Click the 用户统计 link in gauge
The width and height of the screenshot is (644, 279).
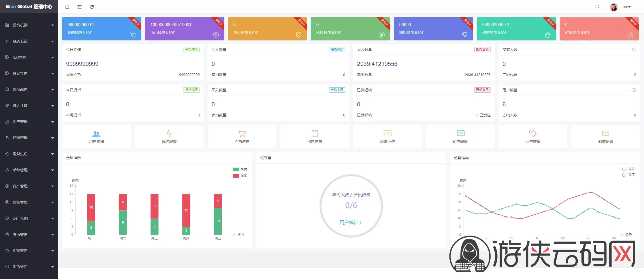pyautogui.click(x=351, y=223)
